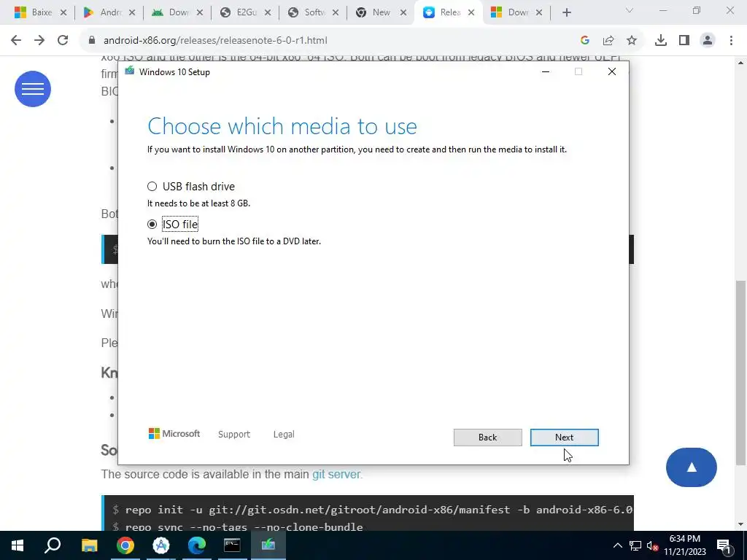747x560 pixels.
Task: Open File Explorer from taskbar
Action: click(89, 545)
